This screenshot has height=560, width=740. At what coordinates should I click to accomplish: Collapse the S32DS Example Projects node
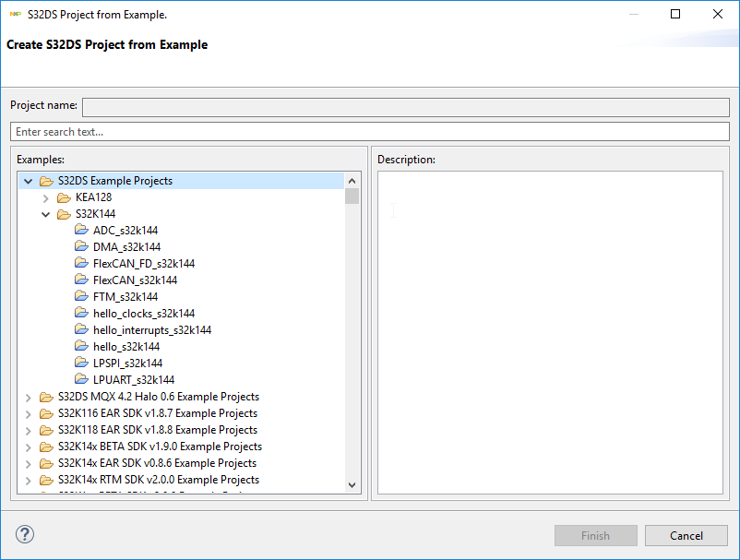(x=29, y=181)
